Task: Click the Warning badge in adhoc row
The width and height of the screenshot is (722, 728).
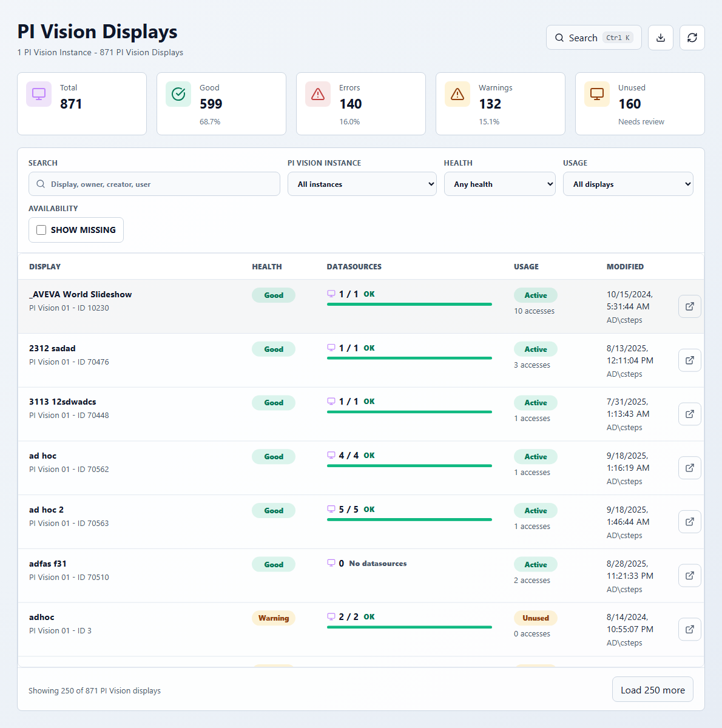Action: point(274,618)
